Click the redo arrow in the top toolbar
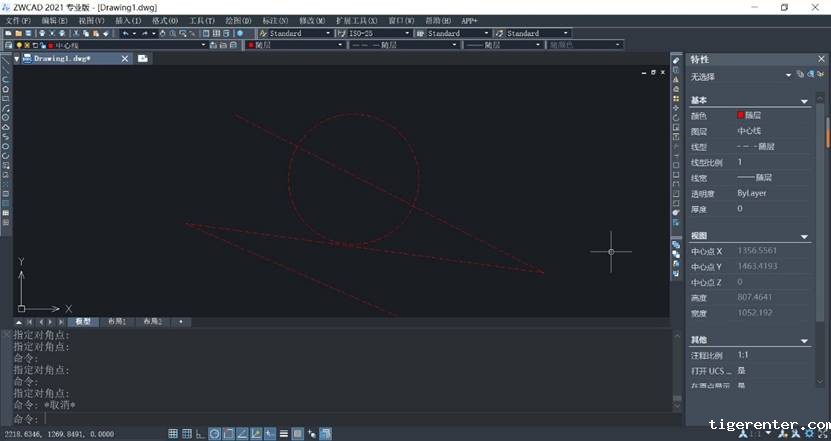 144,33
